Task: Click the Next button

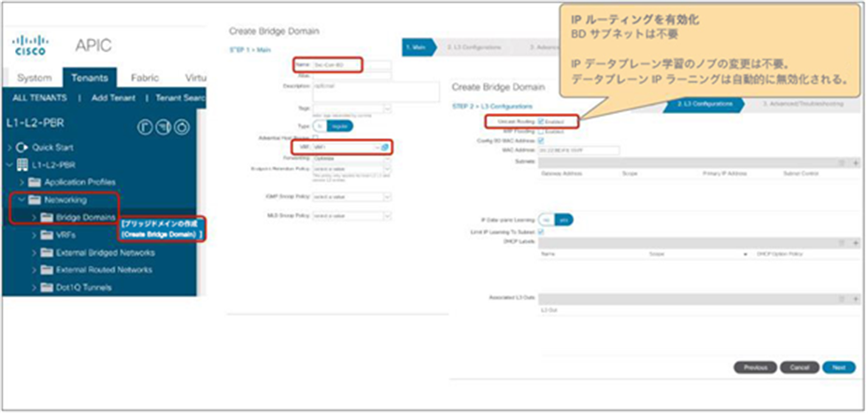Action: (x=839, y=367)
